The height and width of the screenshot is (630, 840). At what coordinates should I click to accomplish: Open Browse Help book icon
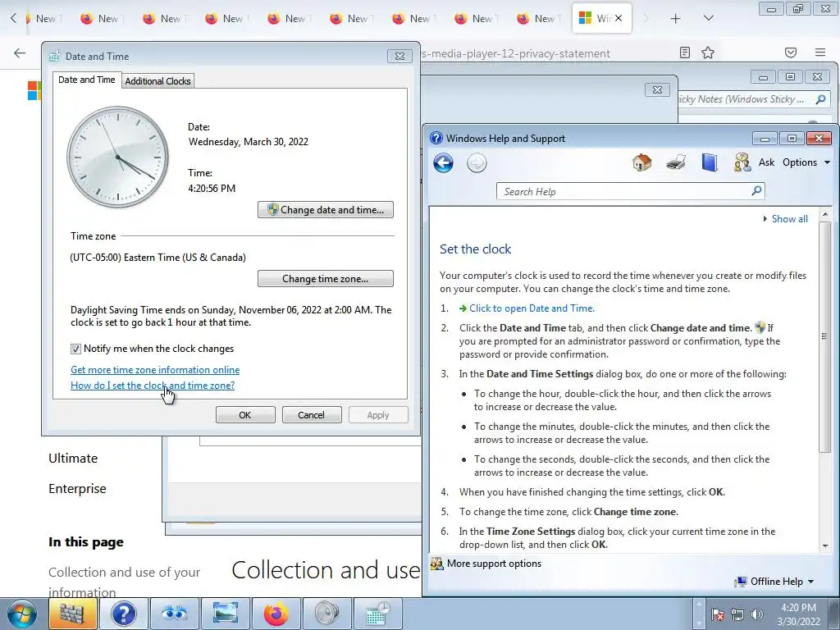point(710,162)
